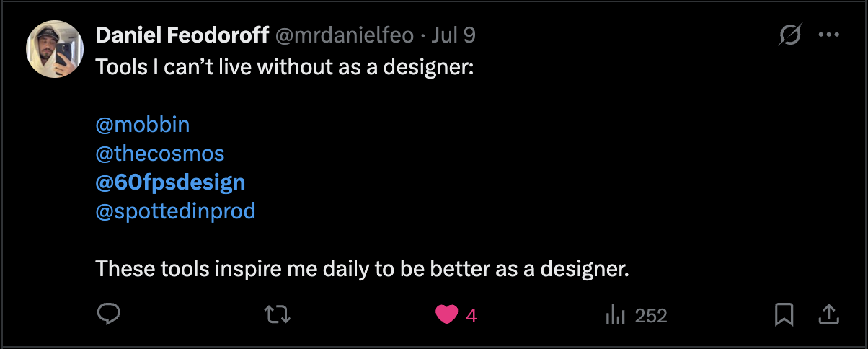Bookmark this tweet
Viewport: 868px width, 349px height.
point(784,314)
